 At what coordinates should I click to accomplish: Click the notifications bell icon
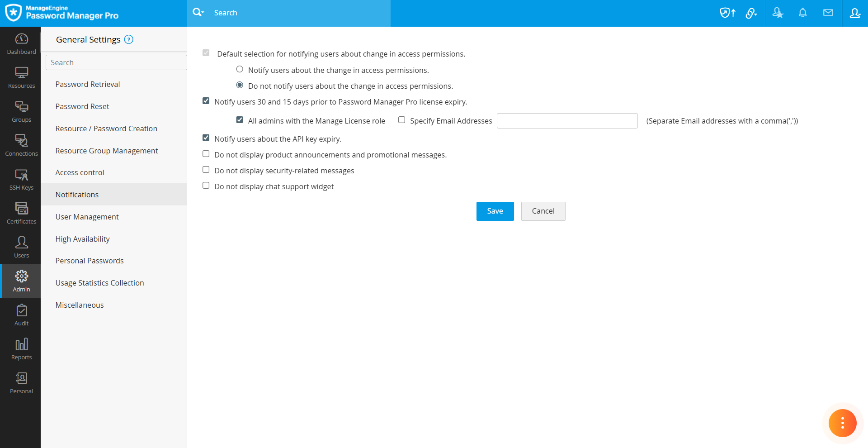tap(802, 13)
